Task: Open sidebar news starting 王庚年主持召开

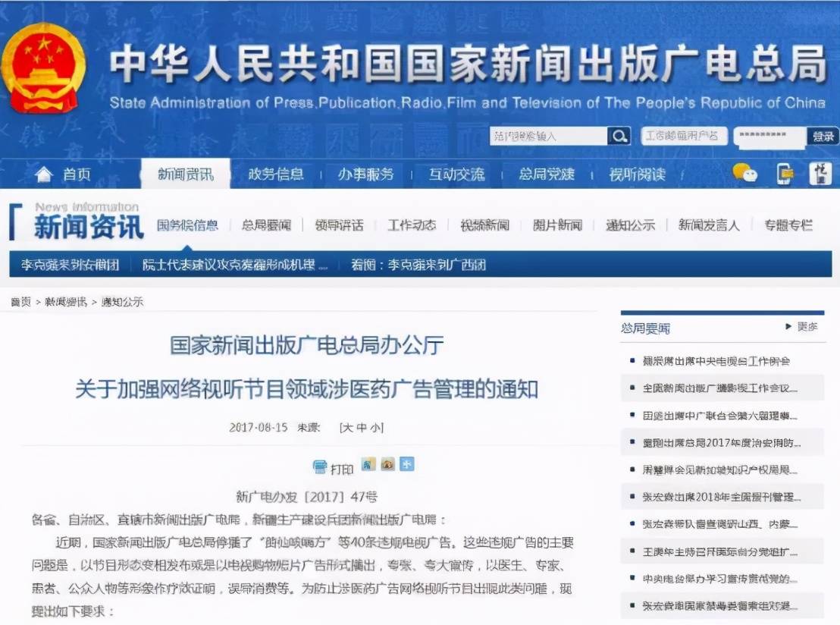Action: tap(720, 551)
